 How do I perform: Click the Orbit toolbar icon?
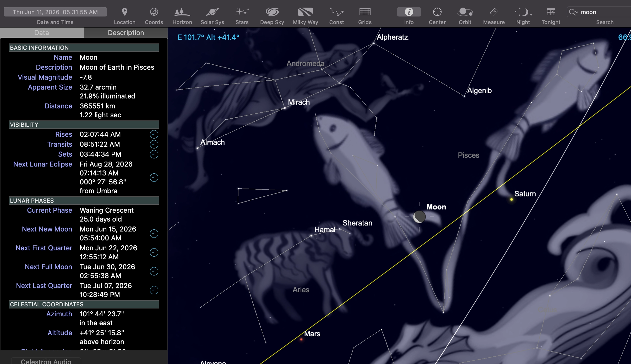(465, 12)
